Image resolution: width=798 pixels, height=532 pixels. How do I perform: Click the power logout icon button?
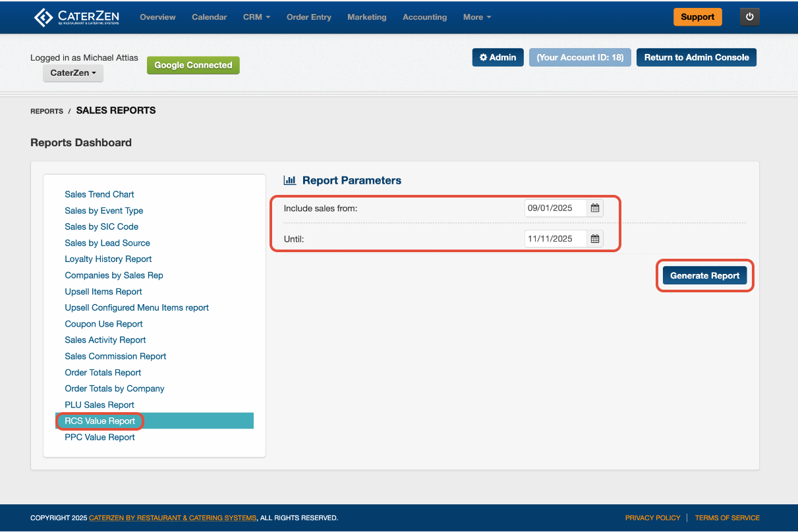point(750,17)
